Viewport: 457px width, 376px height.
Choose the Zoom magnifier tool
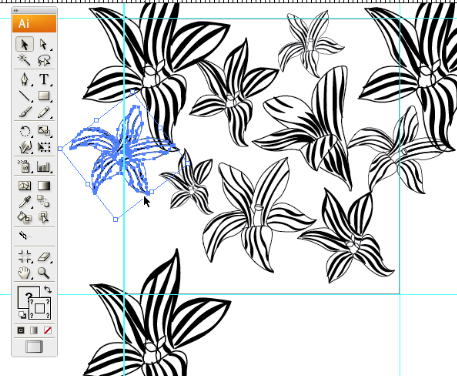click(x=44, y=273)
